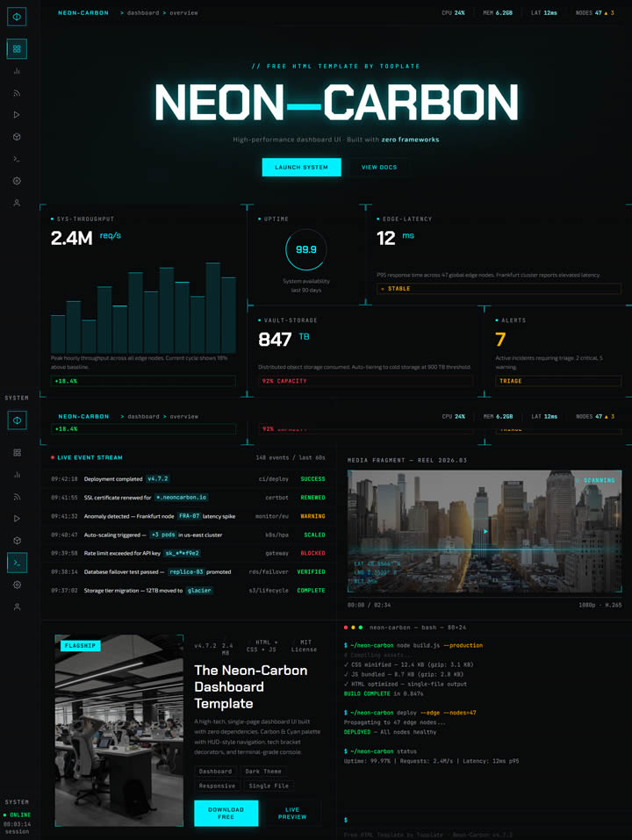Click the Dashboard tag chip
This screenshot has height=840, width=632.
pos(215,772)
